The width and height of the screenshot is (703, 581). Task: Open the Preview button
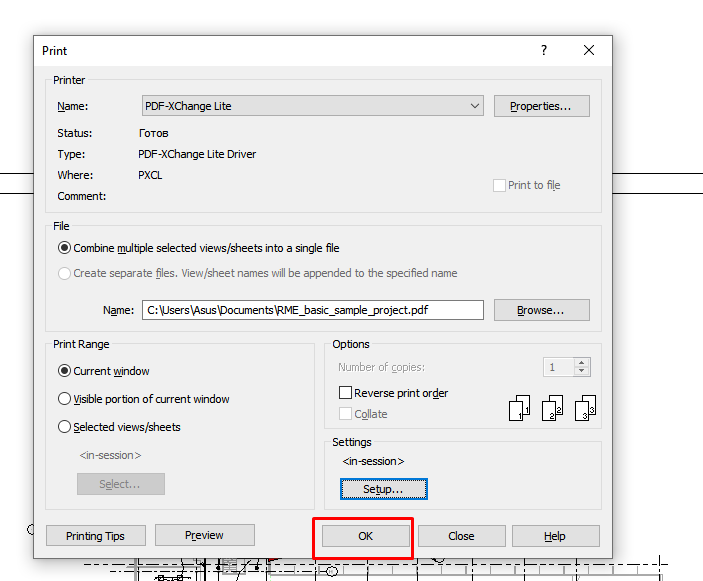[204, 535]
